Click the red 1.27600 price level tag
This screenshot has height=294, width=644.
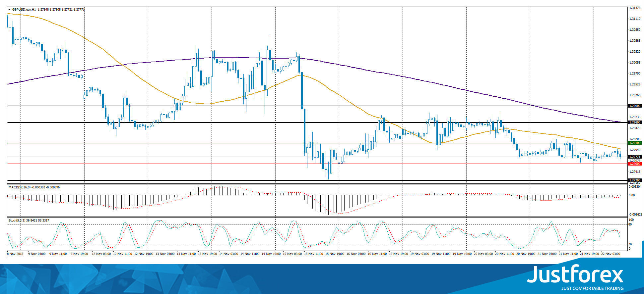635,164
